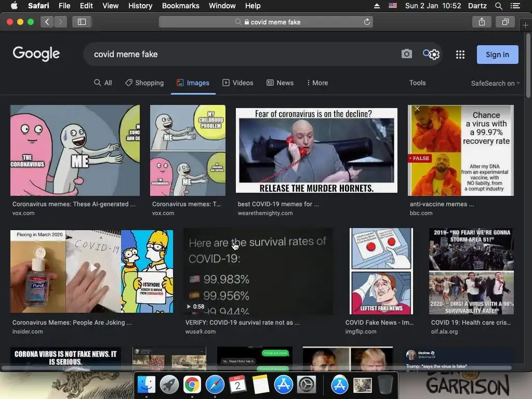The image size is (532, 399).
Task: Toggle the Safari sidebar button
Action: pyautogui.click(x=82, y=22)
